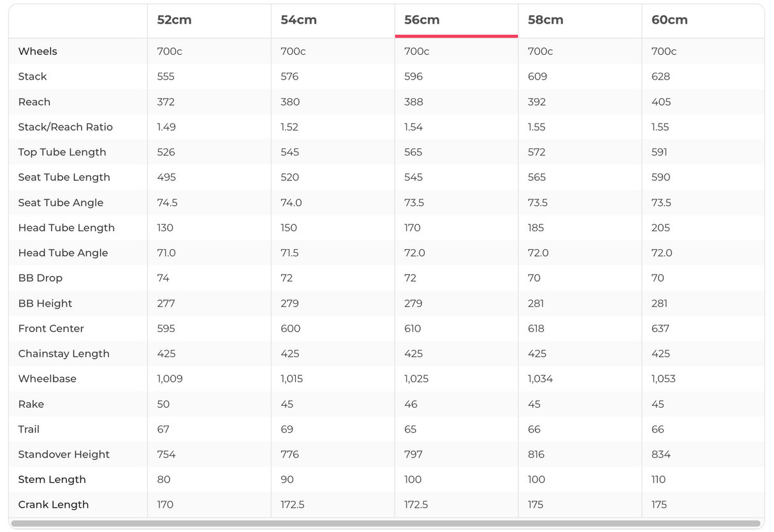The height and width of the screenshot is (532, 774).
Task: Select the 58cm Standover Height value 816
Action: 536,454
